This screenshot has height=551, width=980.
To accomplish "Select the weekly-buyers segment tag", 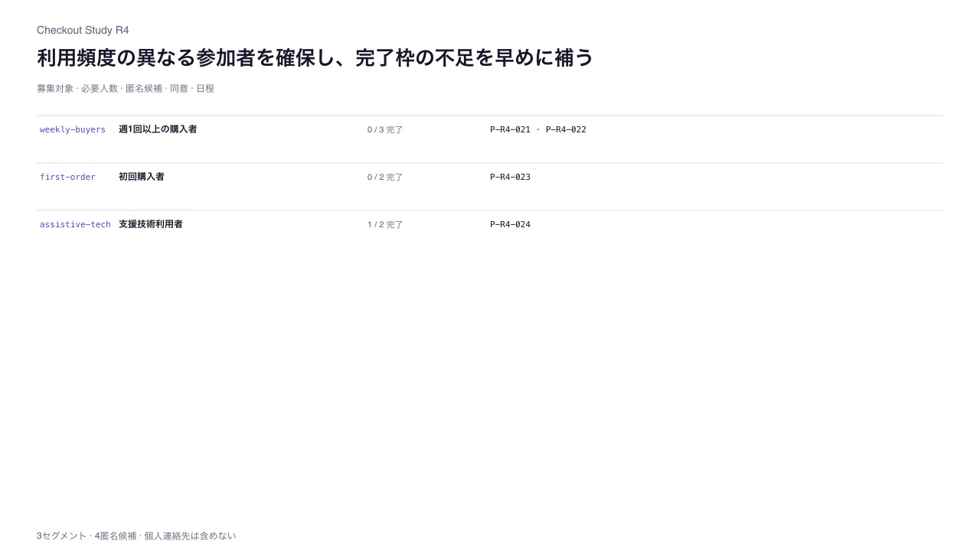I will coord(73,129).
